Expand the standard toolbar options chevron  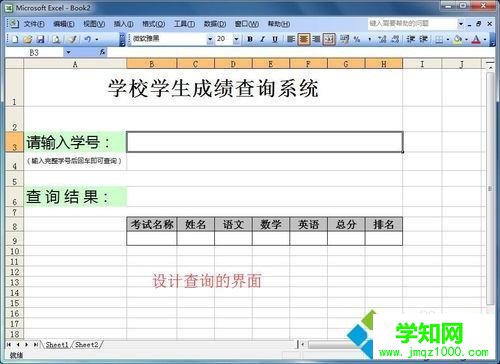point(122,39)
